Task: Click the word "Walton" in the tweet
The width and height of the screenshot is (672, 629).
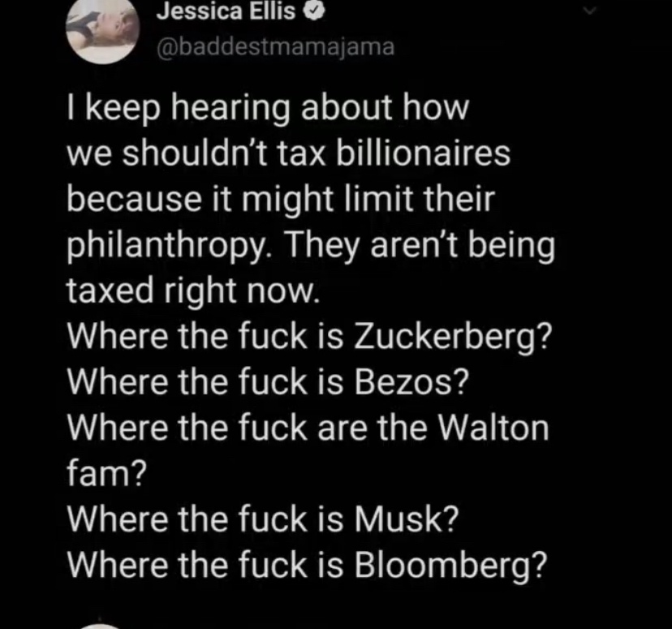Action: 495,426
